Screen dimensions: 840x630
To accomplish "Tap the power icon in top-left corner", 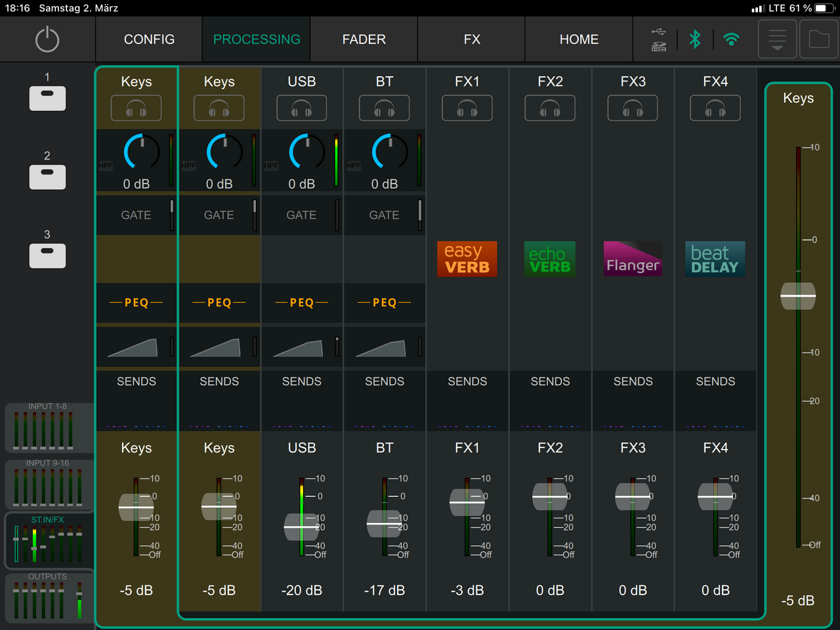I will coord(47,39).
